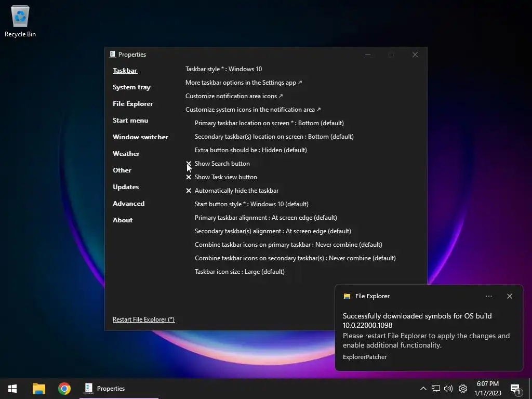Image resolution: width=532 pixels, height=399 pixels.
Task: Switch to Weather section
Action: point(126,154)
